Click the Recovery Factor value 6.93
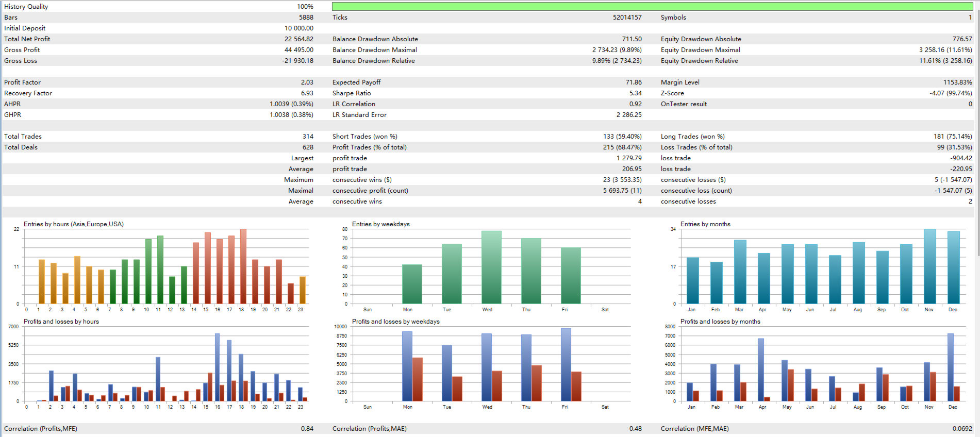 307,93
